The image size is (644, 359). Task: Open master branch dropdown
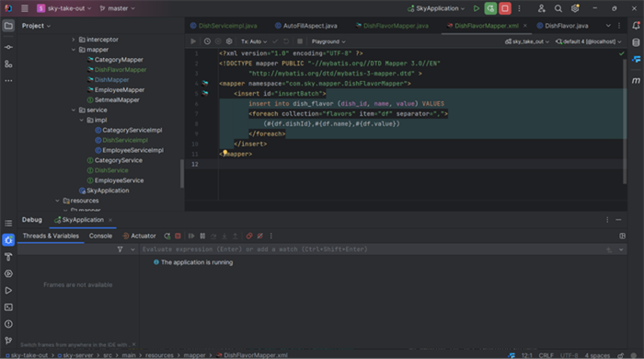[118, 8]
